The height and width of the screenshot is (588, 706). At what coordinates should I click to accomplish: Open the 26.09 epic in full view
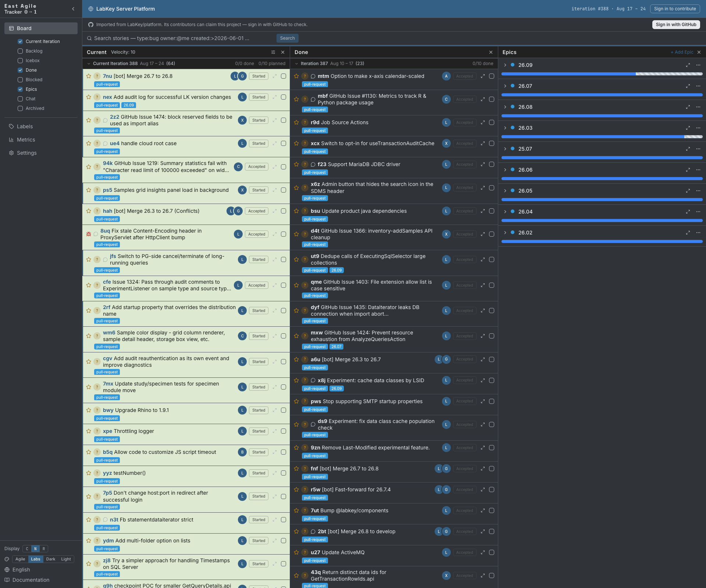click(688, 65)
